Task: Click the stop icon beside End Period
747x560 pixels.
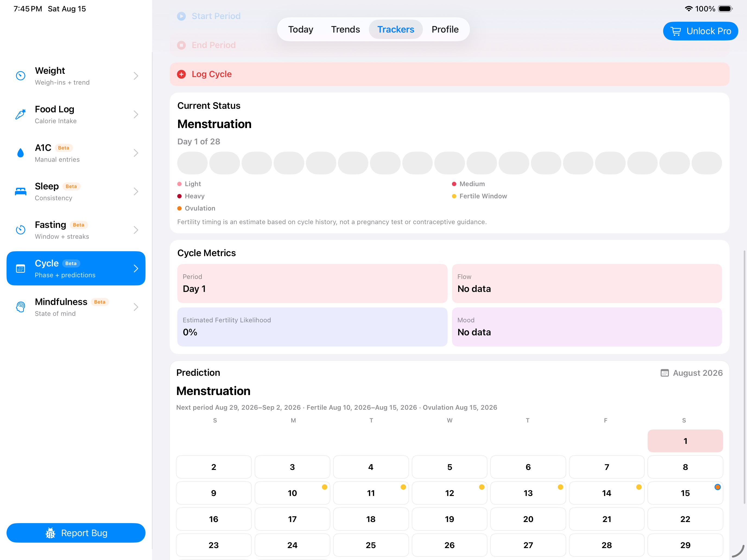Action: [x=181, y=45]
